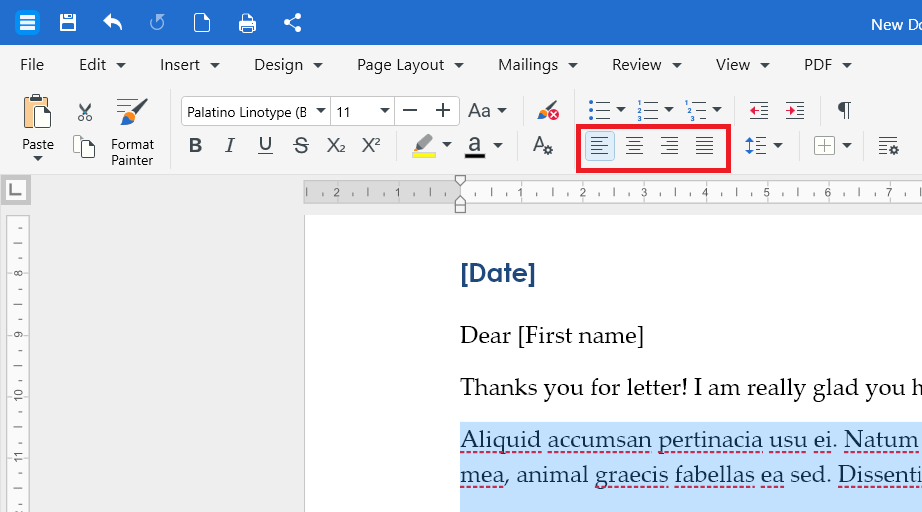Toggle Bold formatting
Image resolution: width=922 pixels, height=512 pixels.
(x=195, y=145)
